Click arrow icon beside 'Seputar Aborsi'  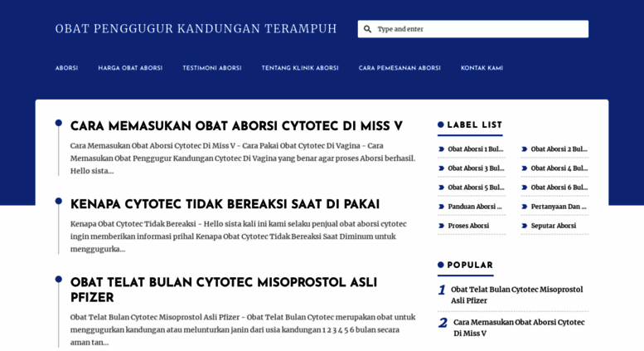[x=525, y=226]
